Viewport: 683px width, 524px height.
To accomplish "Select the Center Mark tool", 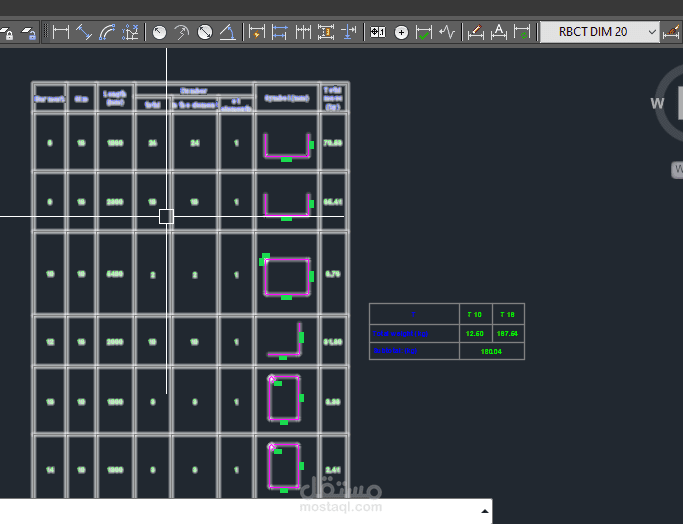I will click(x=401, y=33).
